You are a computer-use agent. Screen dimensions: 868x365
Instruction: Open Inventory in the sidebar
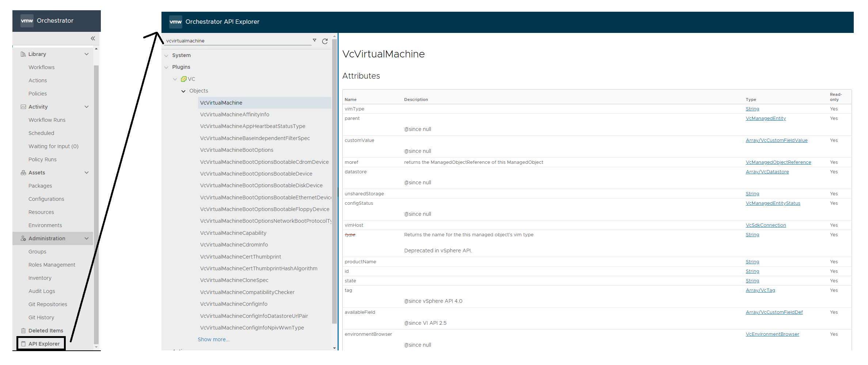[x=40, y=278]
